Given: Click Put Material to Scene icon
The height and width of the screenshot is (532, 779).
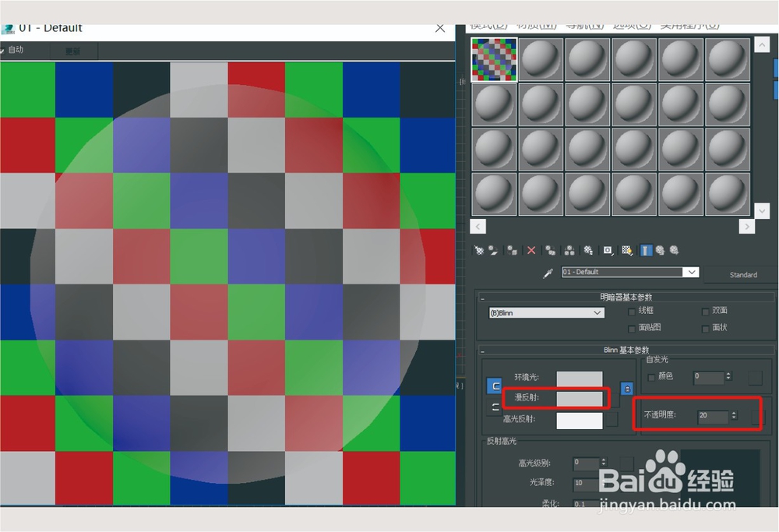Looking at the screenshot, I should coord(493,250).
